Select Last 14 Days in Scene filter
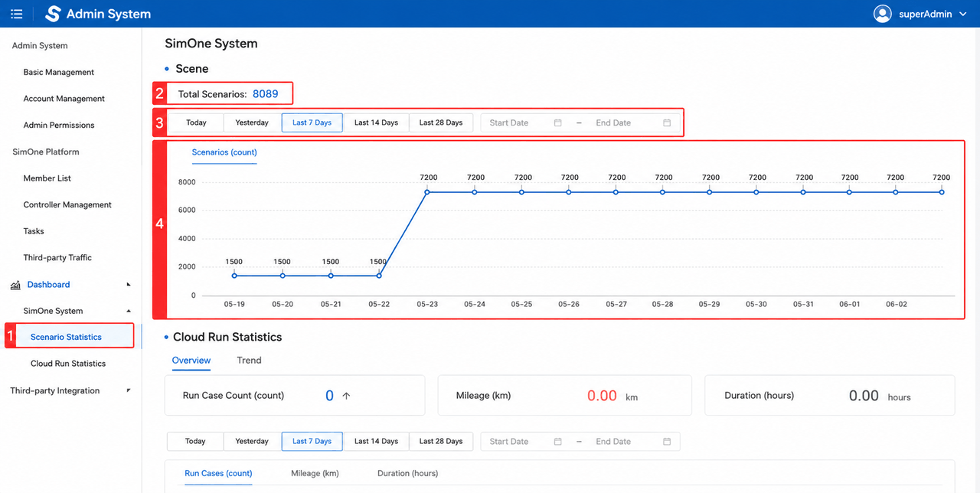The height and width of the screenshot is (493, 980). pos(376,122)
